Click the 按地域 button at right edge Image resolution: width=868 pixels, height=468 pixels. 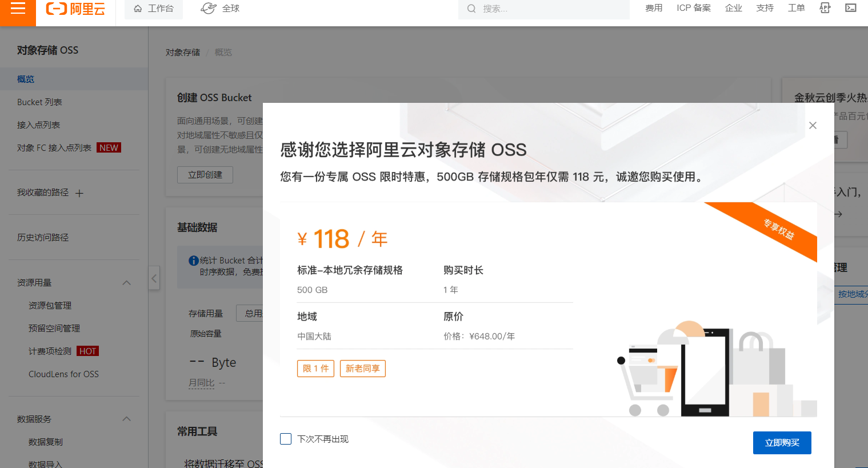(x=851, y=294)
